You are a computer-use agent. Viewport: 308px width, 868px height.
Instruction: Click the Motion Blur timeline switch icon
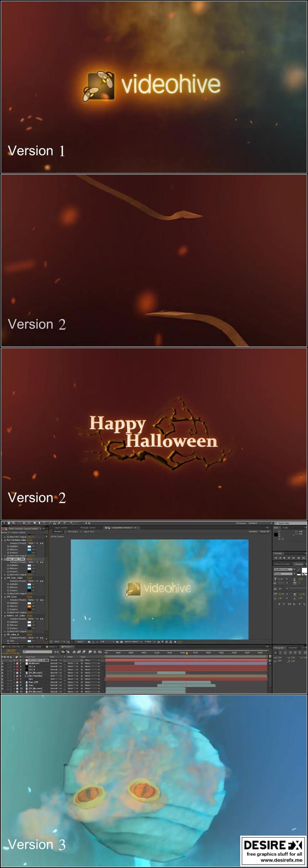[83, 652]
